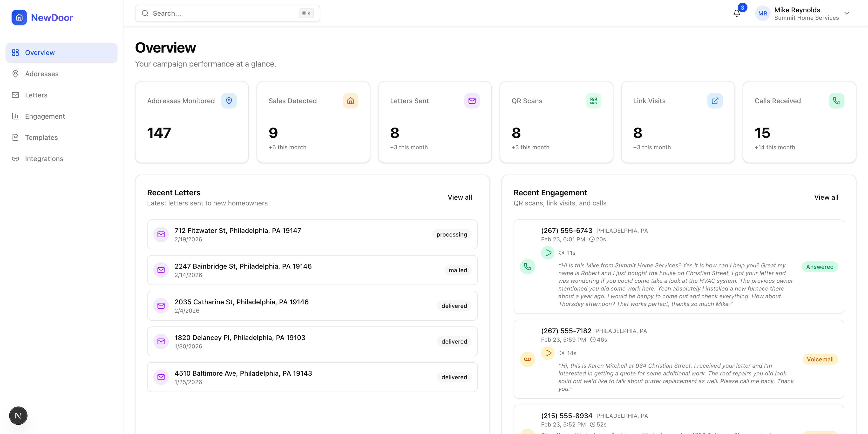
Task: Click the envelope icon beside 712 Fitzwater St letter
Action: coord(161,234)
